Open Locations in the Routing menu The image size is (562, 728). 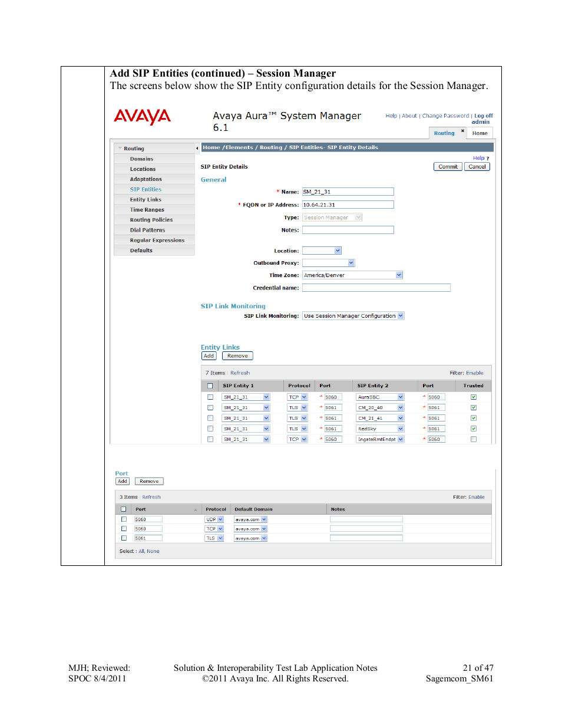pos(143,169)
